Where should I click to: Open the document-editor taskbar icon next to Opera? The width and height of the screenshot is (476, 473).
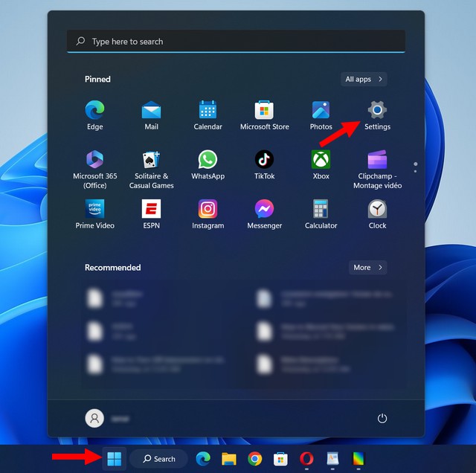[x=332, y=459]
